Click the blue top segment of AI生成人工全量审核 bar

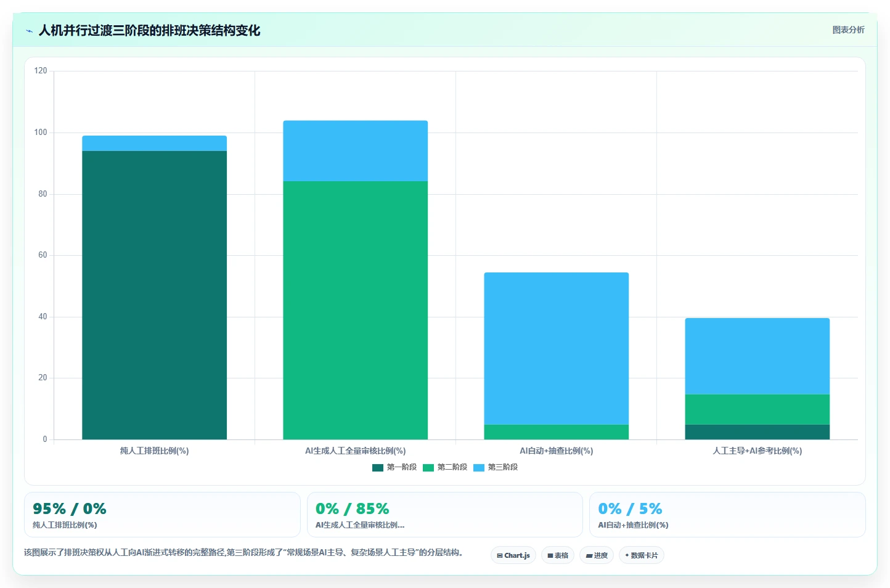(355, 151)
